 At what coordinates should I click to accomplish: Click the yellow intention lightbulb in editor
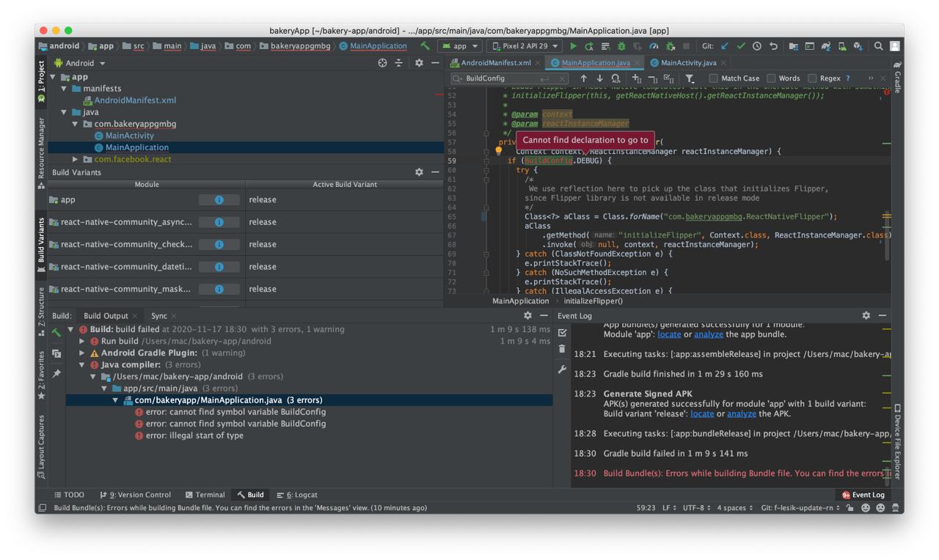click(498, 152)
